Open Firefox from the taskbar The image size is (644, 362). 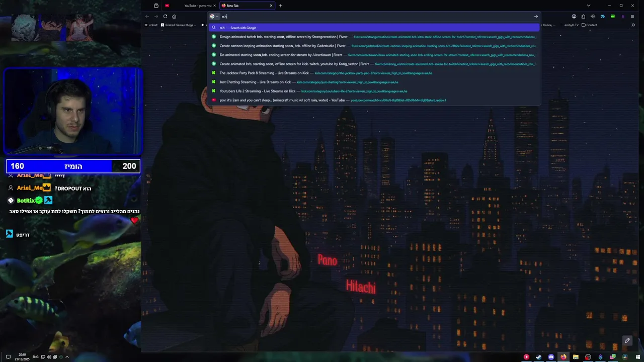point(563,357)
